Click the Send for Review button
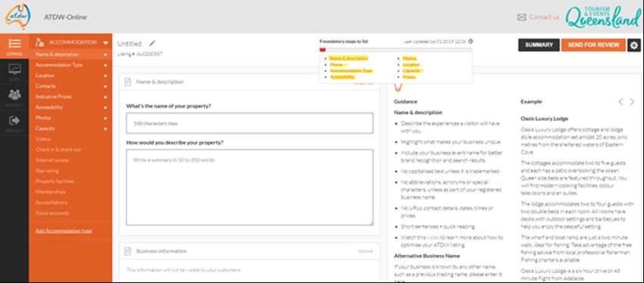Viewport: 644px width, 283px height. click(593, 46)
